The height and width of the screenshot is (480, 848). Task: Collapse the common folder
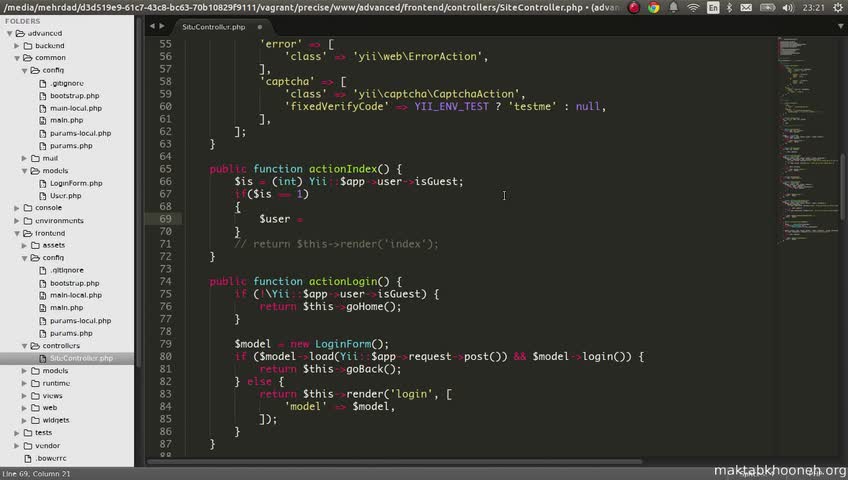[17, 58]
